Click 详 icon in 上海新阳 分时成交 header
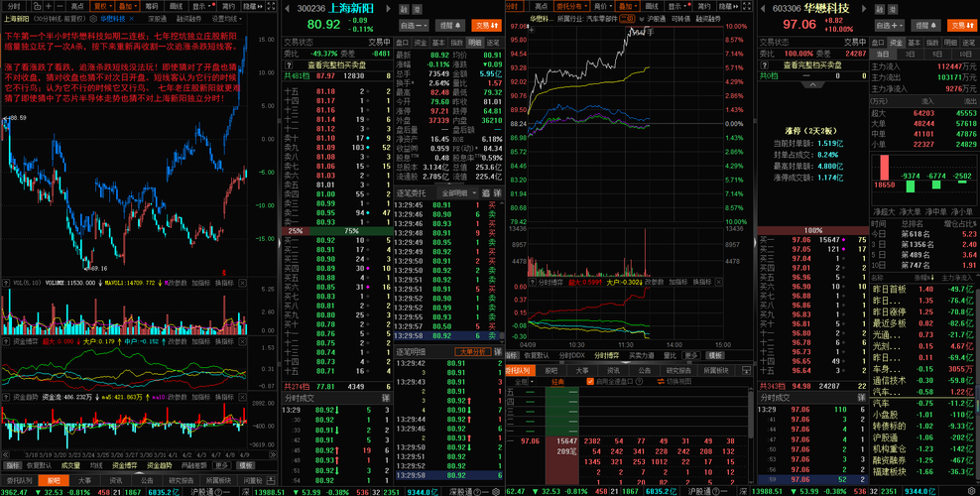980x496 pixels. pyautogui.click(x=386, y=398)
